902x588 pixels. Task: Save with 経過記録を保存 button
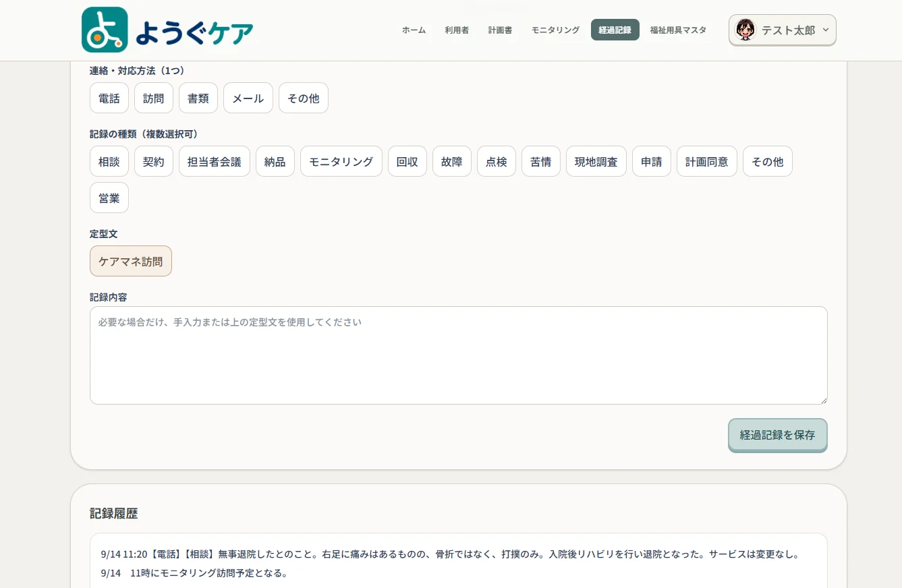[778, 435]
